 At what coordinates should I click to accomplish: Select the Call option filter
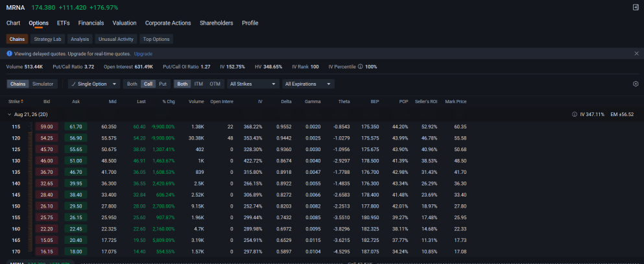pyautogui.click(x=149, y=84)
